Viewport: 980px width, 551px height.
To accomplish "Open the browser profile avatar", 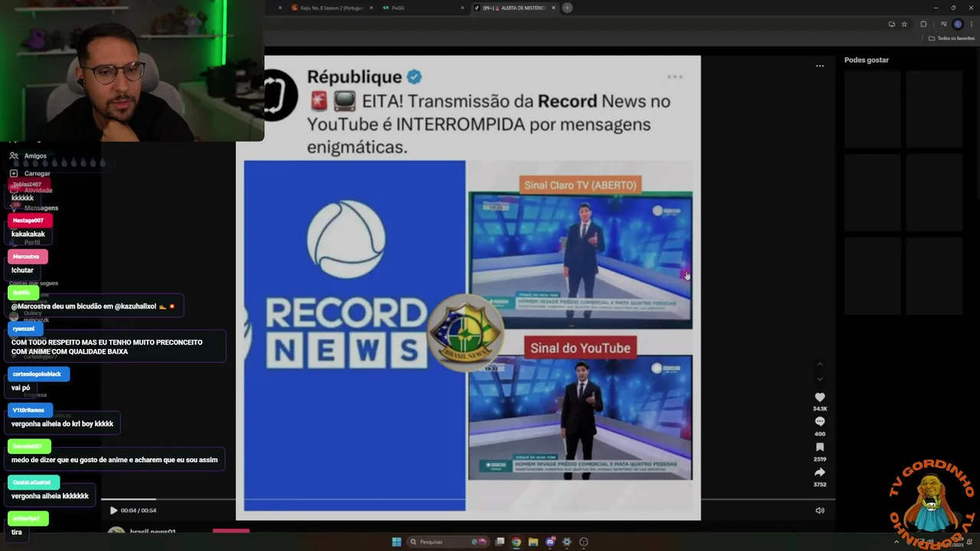I will coord(958,24).
